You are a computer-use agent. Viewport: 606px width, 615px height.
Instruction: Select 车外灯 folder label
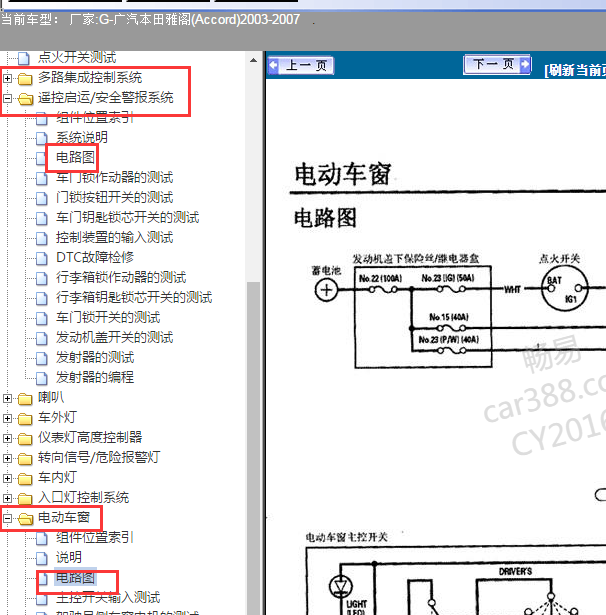[x=57, y=418]
